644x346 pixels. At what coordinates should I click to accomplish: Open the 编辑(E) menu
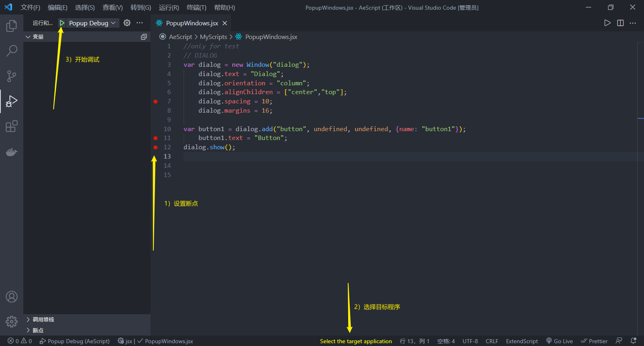(58, 8)
